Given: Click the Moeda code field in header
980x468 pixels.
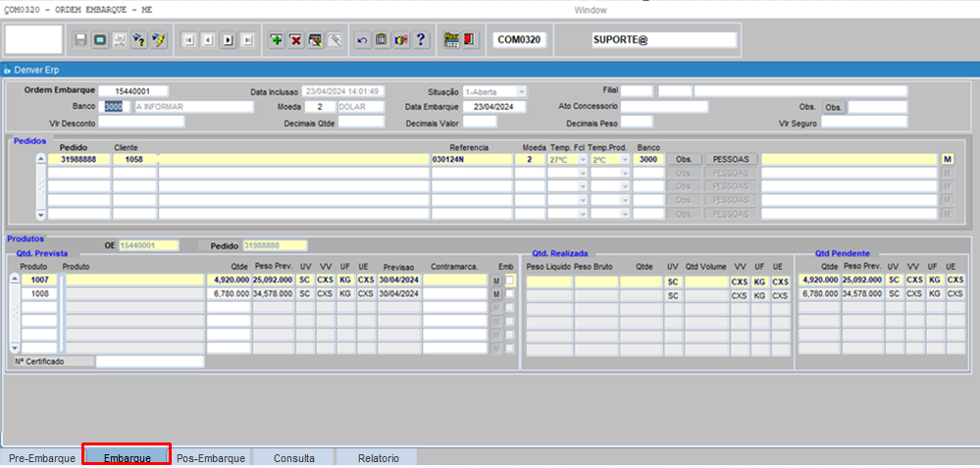Looking at the screenshot, I should tap(320, 107).
